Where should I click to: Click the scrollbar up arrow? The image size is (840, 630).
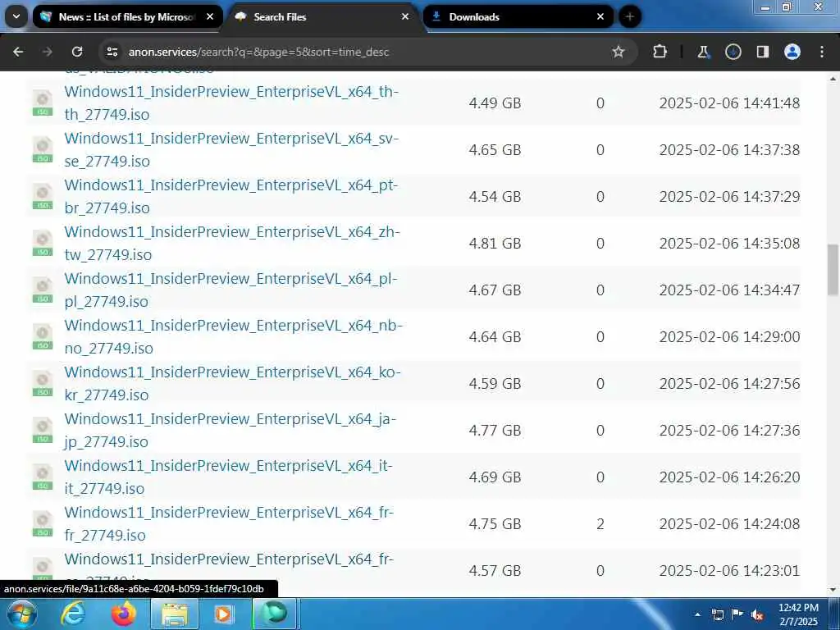coord(833,79)
